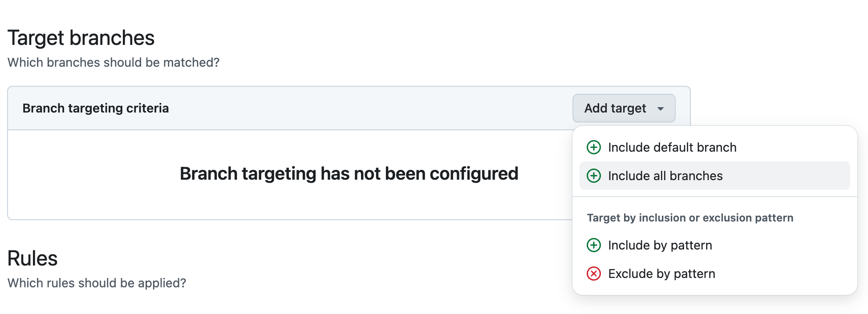Select Include by pattern menu entry
Viewport: 868px width, 314px height.
714,245
